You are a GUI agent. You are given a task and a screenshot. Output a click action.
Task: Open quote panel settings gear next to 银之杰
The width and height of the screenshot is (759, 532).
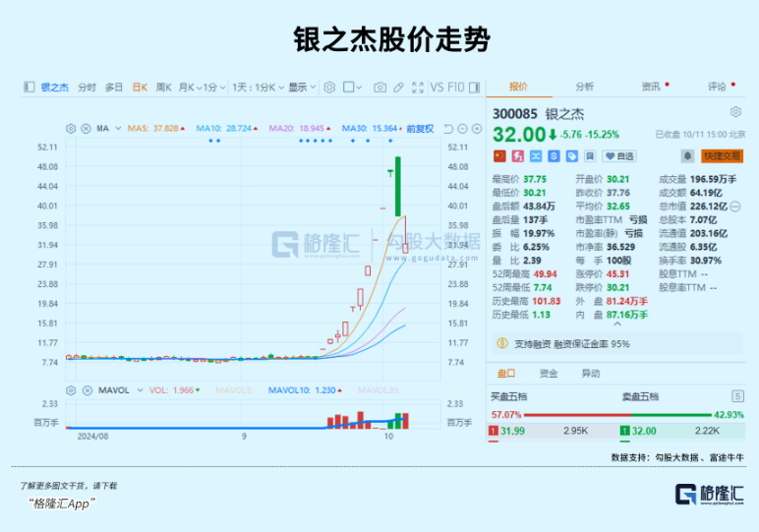pyautogui.click(x=735, y=112)
